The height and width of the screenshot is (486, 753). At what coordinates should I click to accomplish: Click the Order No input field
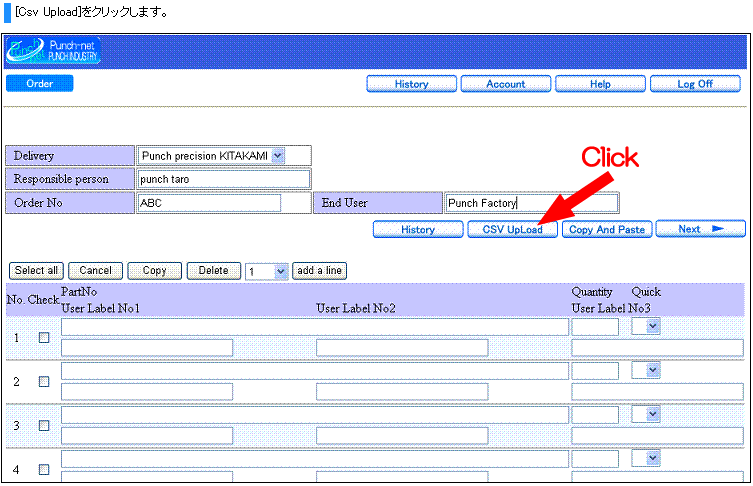(209, 203)
